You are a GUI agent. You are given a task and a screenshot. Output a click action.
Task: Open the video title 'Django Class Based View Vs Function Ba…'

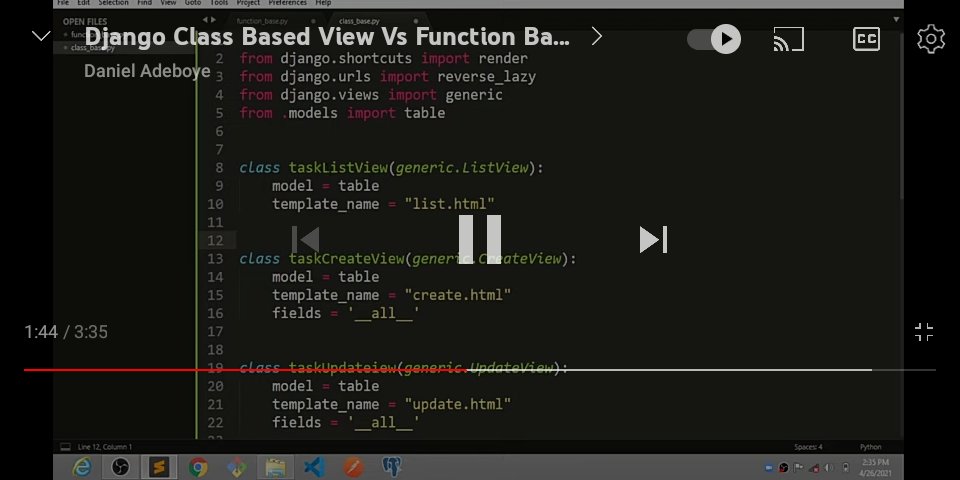click(327, 37)
